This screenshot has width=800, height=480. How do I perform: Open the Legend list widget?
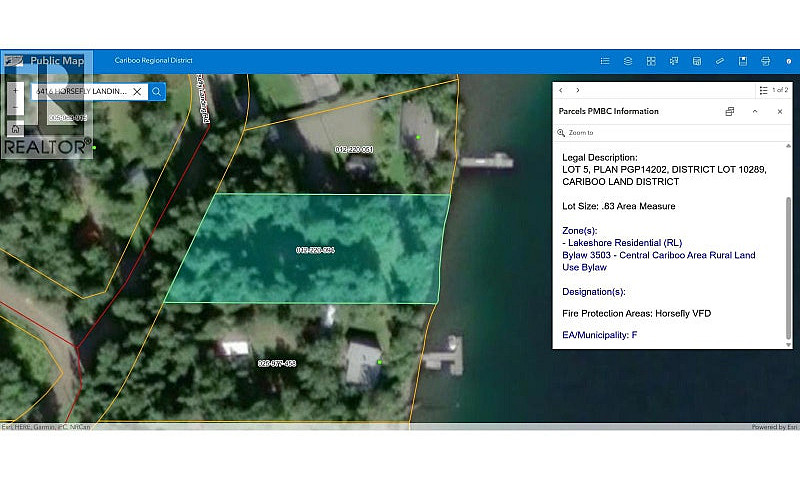coord(605,61)
